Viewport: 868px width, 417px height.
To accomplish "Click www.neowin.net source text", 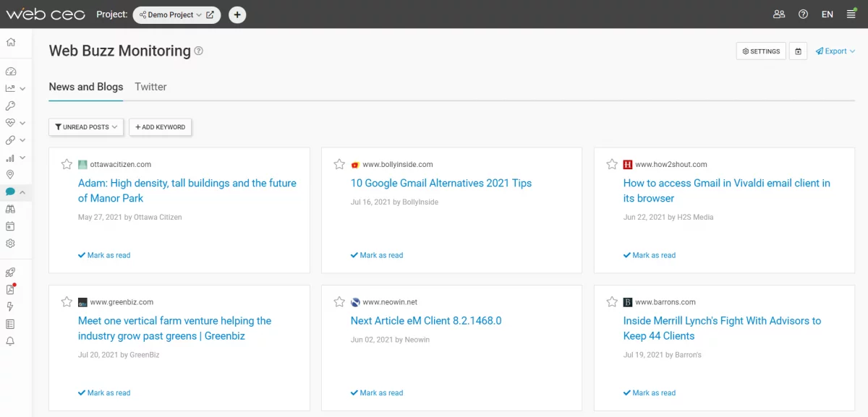I will click(390, 302).
